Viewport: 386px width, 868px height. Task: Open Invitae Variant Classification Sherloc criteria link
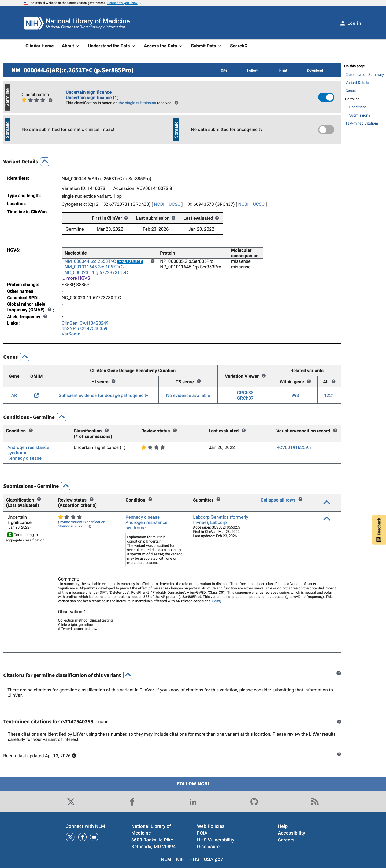(x=81, y=524)
